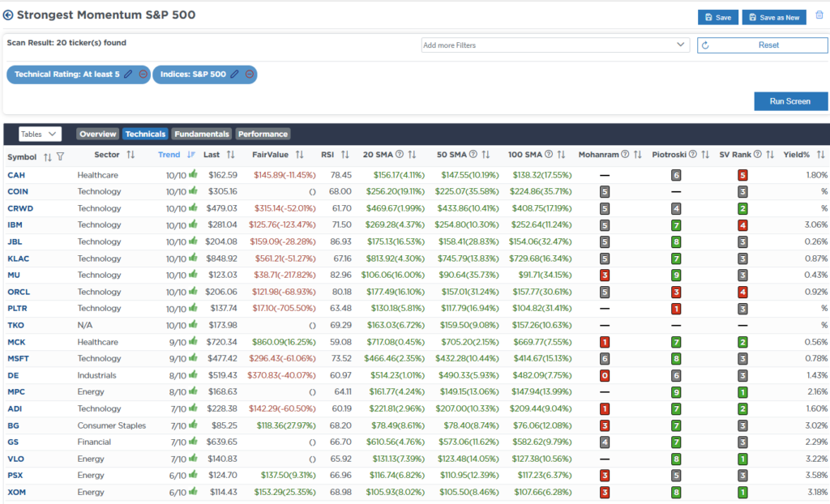Open the DE ticker link
830x504 pixels.
pyautogui.click(x=13, y=375)
